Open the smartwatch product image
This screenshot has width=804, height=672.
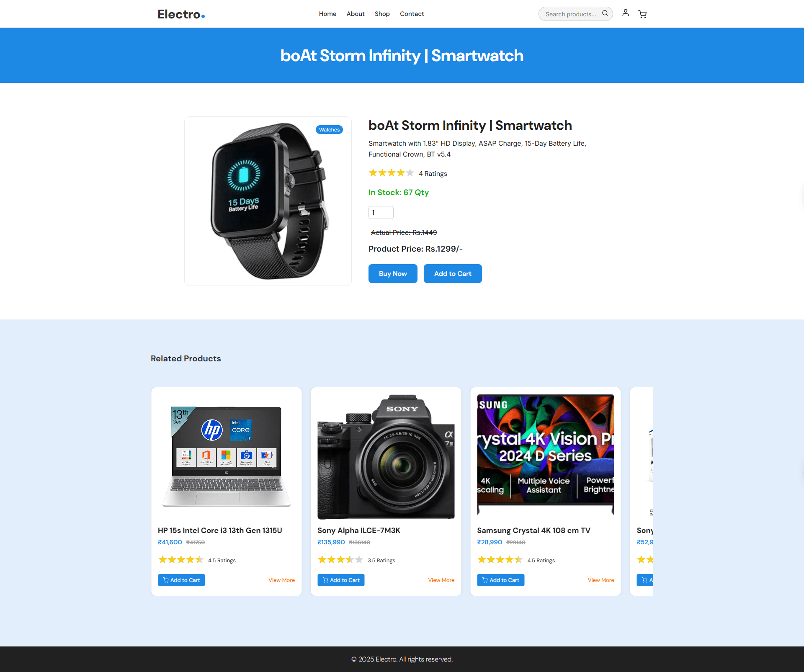pyautogui.click(x=268, y=201)
